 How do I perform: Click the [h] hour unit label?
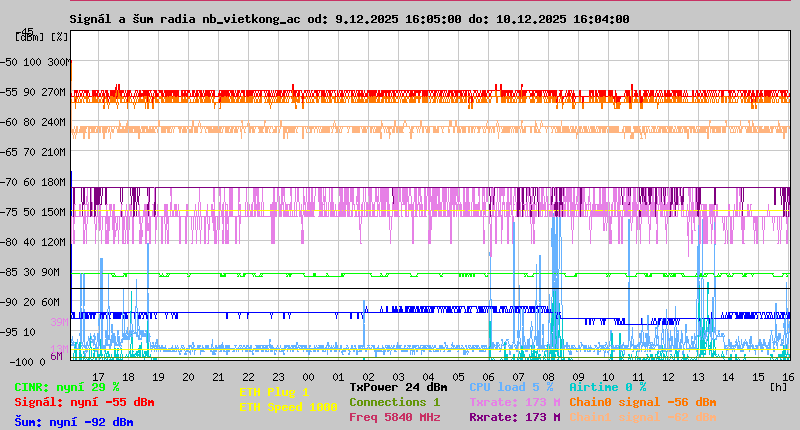click(x=778, y=386)
